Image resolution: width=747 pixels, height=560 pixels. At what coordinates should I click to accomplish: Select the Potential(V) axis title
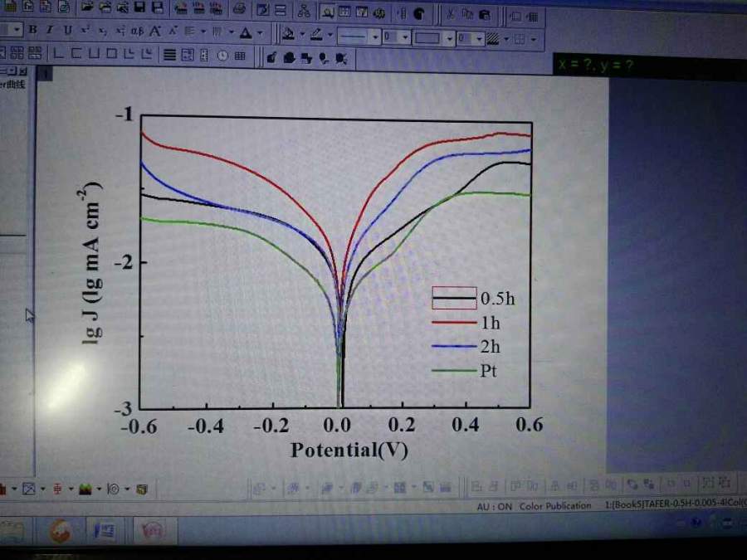tap(349, 450)
